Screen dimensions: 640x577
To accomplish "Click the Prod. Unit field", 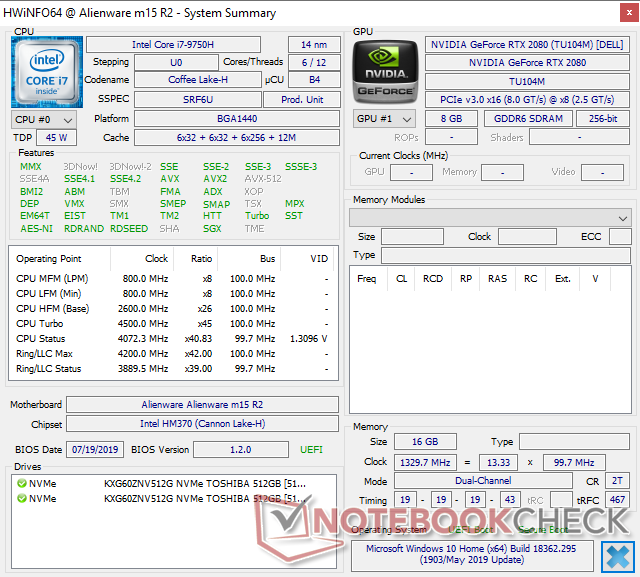I will pos(302,99).
